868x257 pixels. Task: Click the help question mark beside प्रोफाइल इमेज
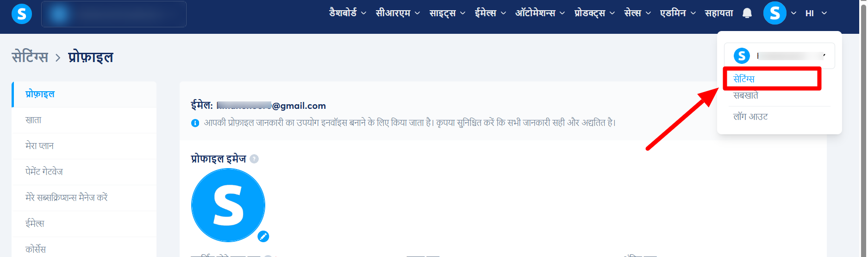(254, 159)
